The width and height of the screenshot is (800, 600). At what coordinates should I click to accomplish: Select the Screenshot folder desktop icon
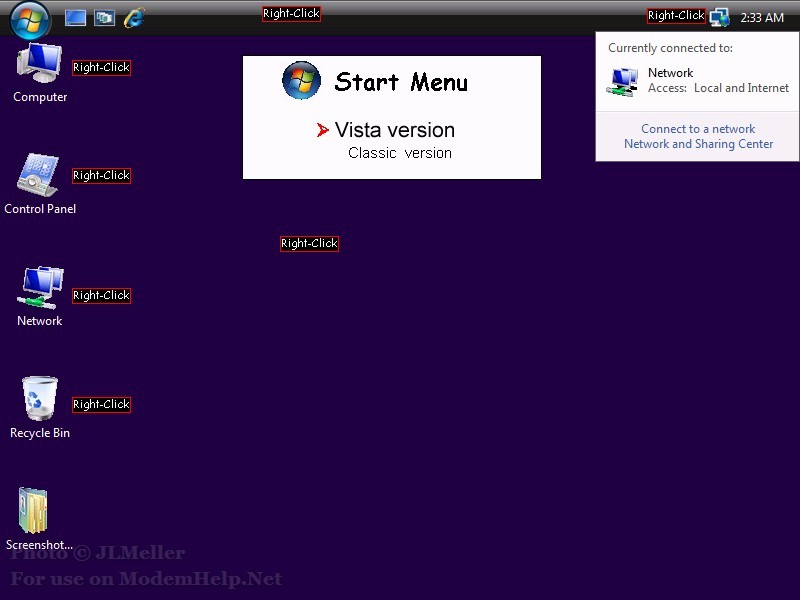39,519
